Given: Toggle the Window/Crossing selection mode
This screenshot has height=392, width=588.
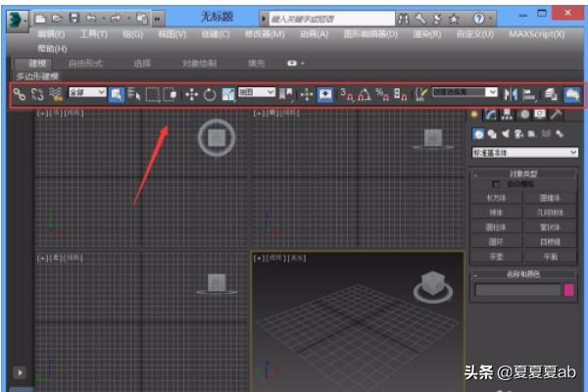Looking at the screenshot, I should tap(171, 94).
